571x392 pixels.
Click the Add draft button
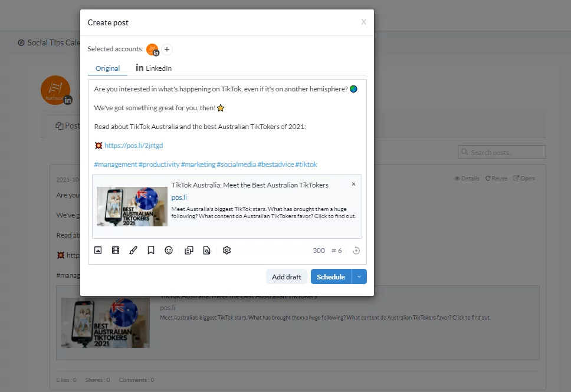(x=287, y=276)
